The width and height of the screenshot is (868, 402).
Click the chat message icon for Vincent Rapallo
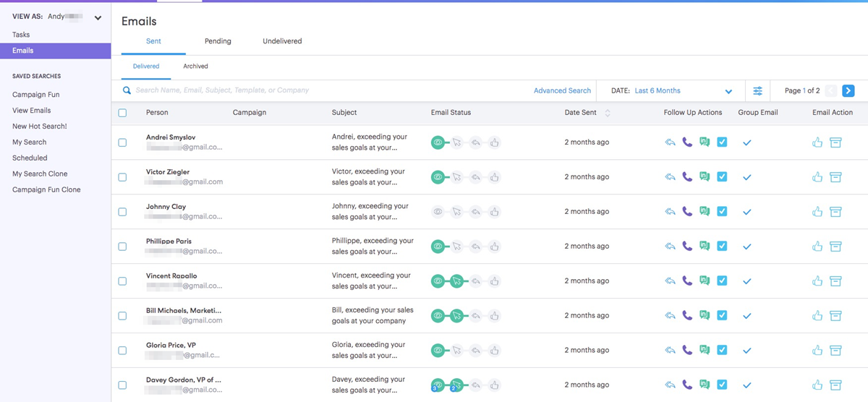pos(705,281)
